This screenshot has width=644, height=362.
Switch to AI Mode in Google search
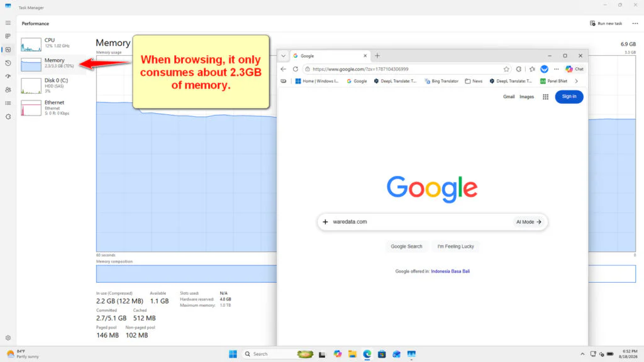528,222
